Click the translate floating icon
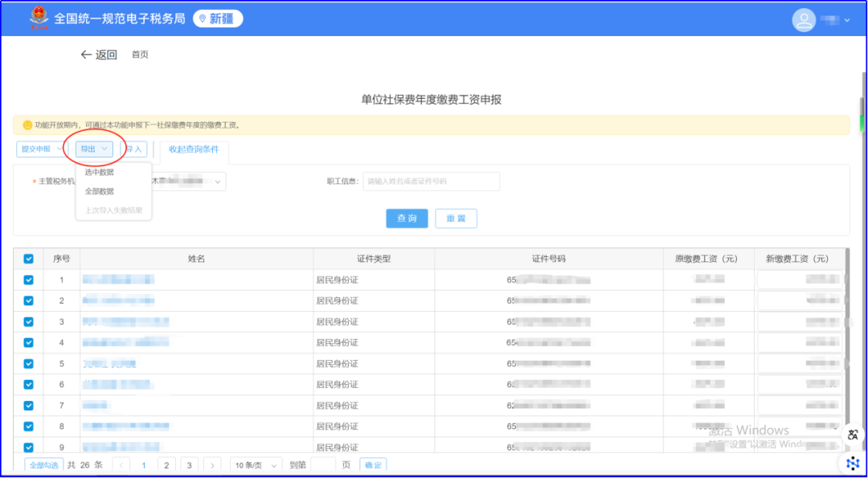 pos(853,435)
